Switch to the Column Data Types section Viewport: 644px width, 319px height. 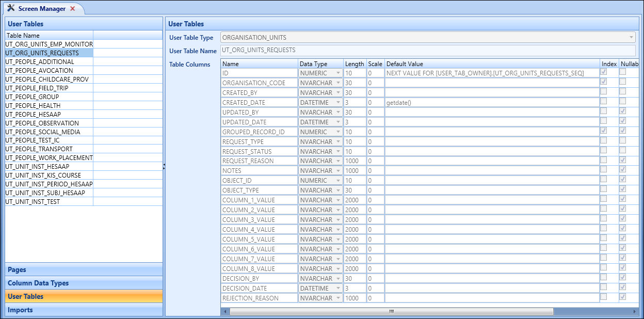84,282
